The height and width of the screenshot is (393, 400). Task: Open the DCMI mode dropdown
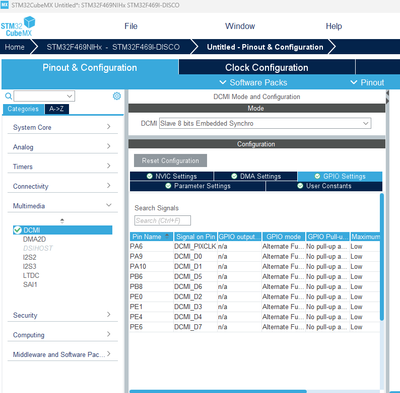(x=265, y=123)
